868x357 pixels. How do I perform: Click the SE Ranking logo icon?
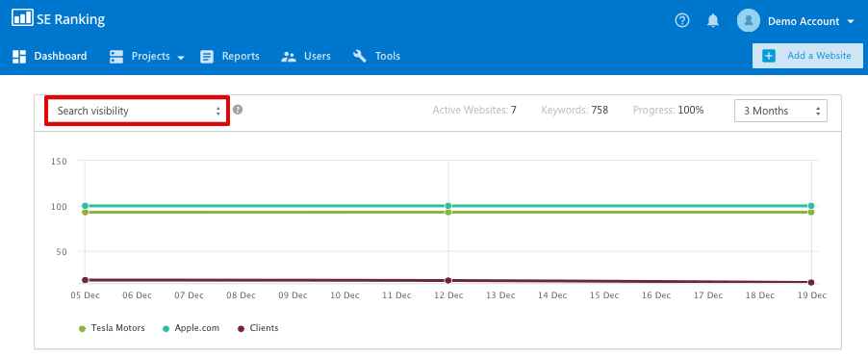23,18
